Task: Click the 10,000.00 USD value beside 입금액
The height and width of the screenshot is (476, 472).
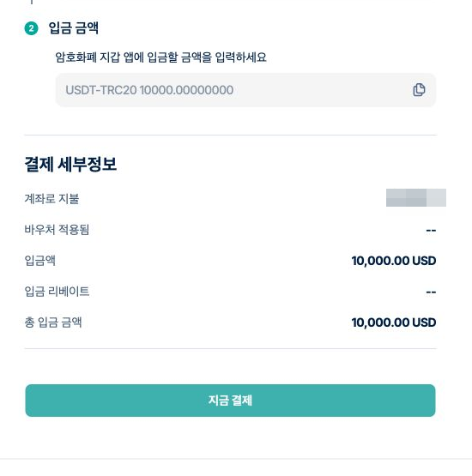Action: coord(394,261)
